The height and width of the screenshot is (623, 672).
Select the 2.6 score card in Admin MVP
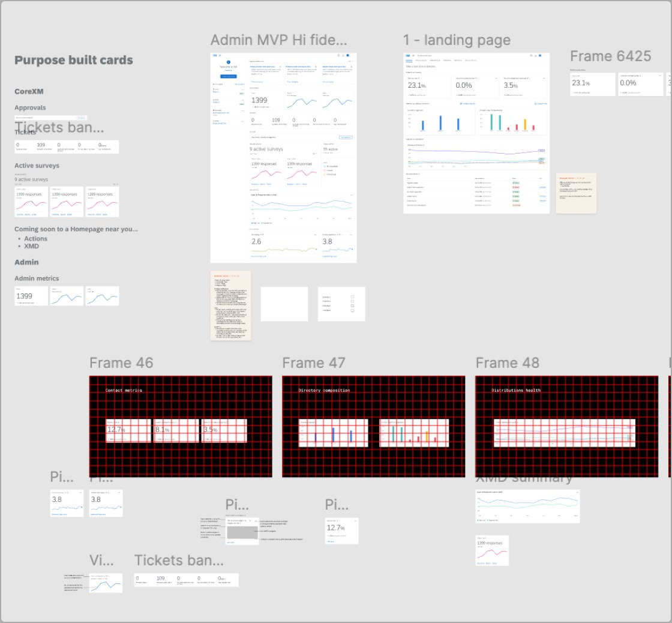coord(284,245)
